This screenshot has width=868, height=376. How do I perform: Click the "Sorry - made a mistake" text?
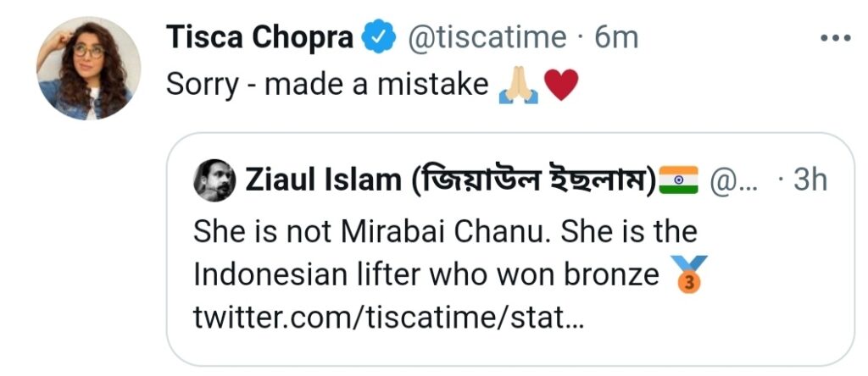coord(328,84)
